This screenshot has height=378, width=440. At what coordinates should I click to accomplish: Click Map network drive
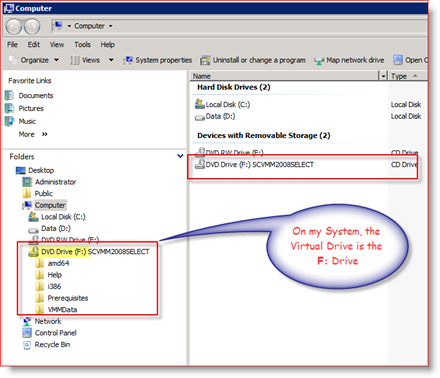click(x=349, y=60)
